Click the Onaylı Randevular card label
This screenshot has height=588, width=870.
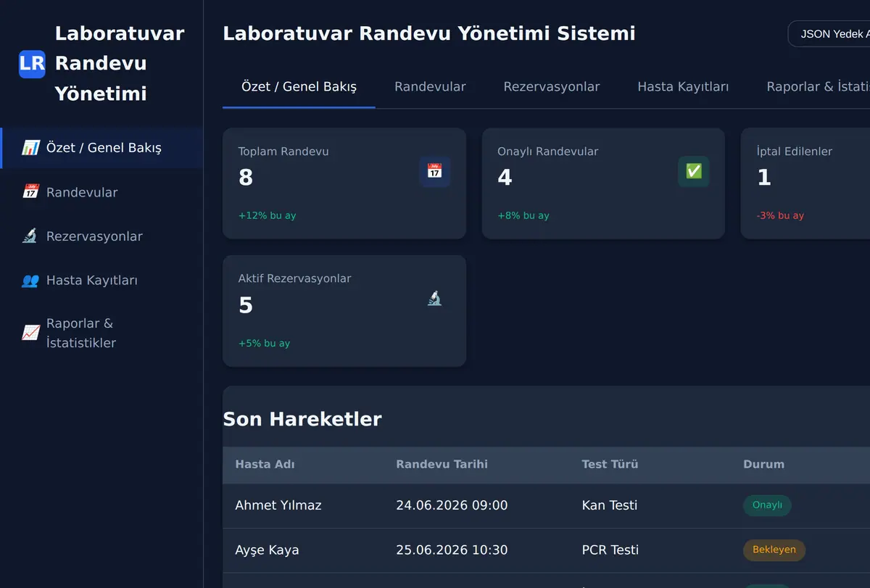coord(548,152)
